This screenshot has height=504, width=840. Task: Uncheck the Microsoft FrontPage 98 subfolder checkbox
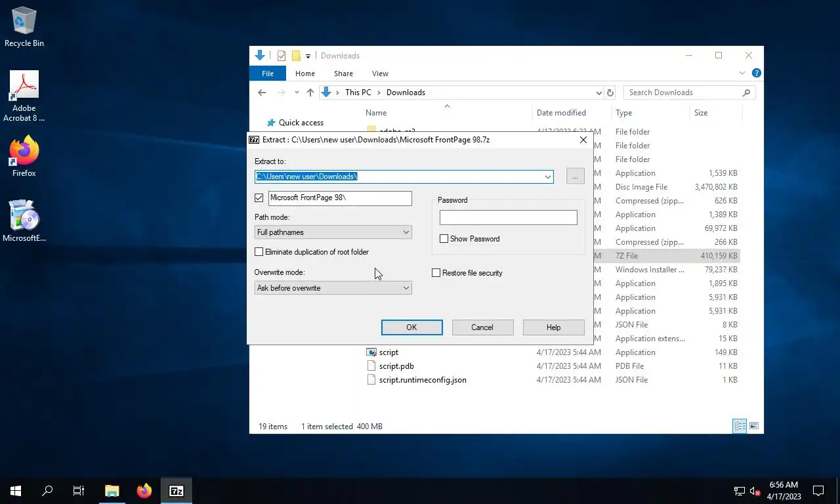coord(259,198)
